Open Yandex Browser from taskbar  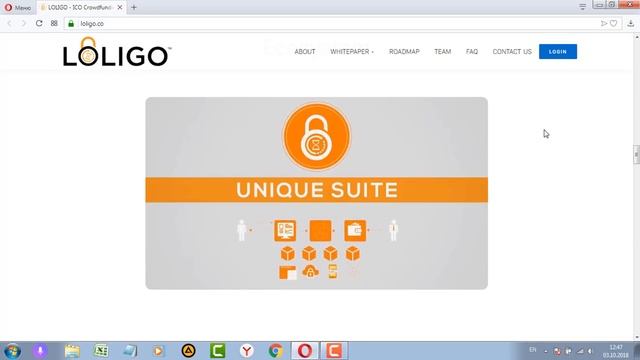247,351
